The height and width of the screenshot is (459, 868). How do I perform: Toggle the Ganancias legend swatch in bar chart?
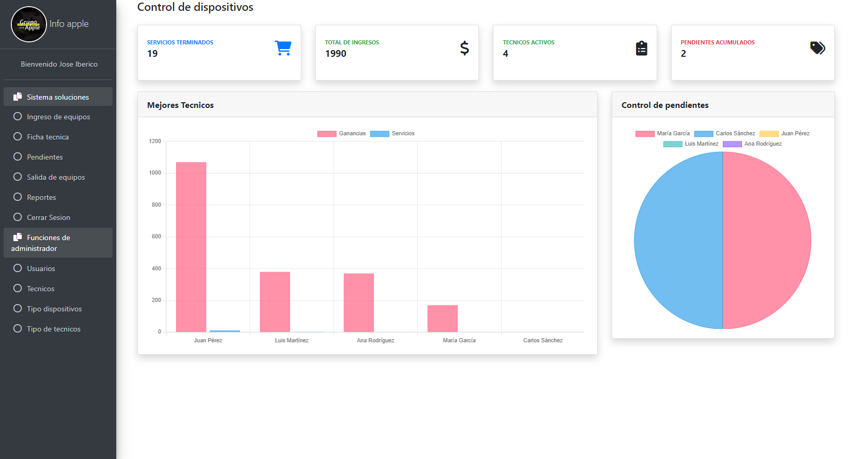(327, 134)
